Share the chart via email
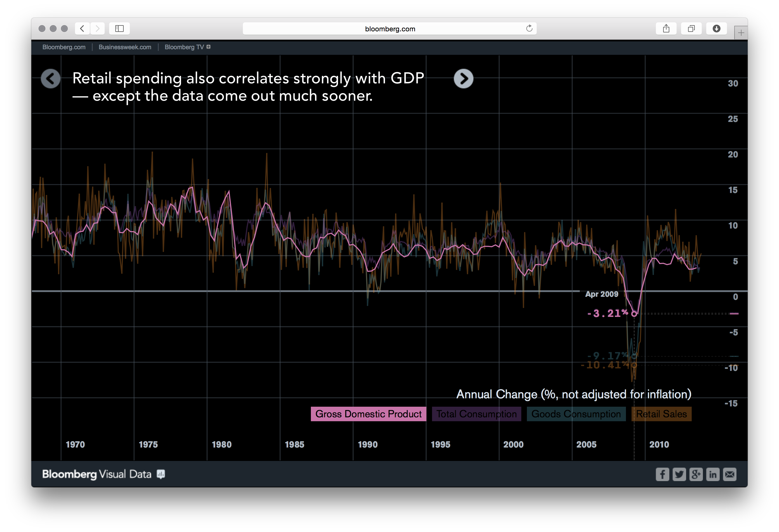 [730, 474]
